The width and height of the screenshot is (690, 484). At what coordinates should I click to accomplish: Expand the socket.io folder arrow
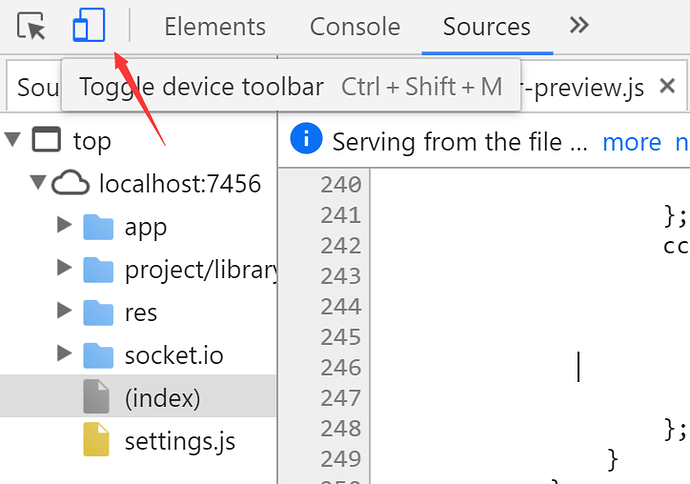click(65, 354)
